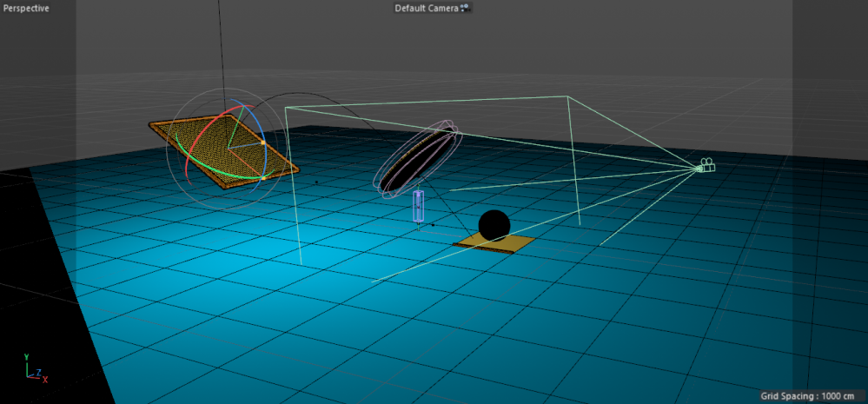868x404 pixels.
Task: Select the blue wireframe cylinder object
Action: click(419, 207)
